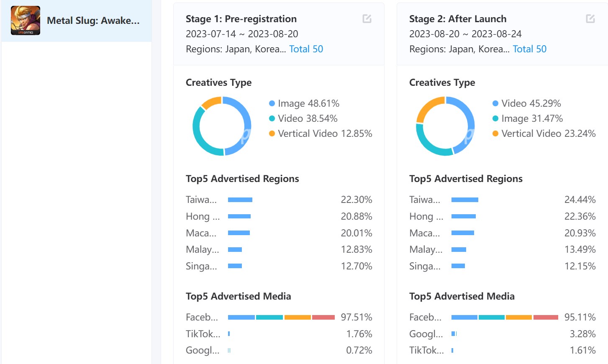Screen dimensions: 608x364
Task: Open the Total 50 regions link in Stage 2
Action: coord(529,49)
